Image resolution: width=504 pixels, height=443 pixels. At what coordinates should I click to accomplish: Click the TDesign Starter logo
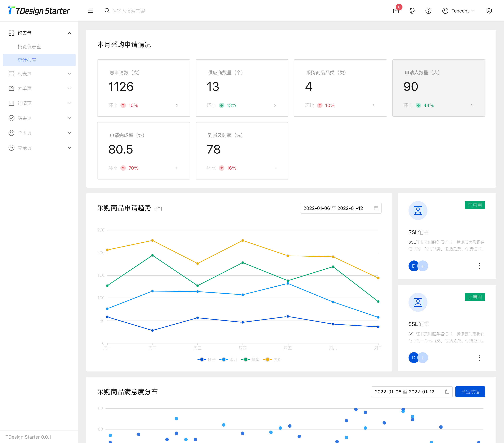(x=39, y=11)
